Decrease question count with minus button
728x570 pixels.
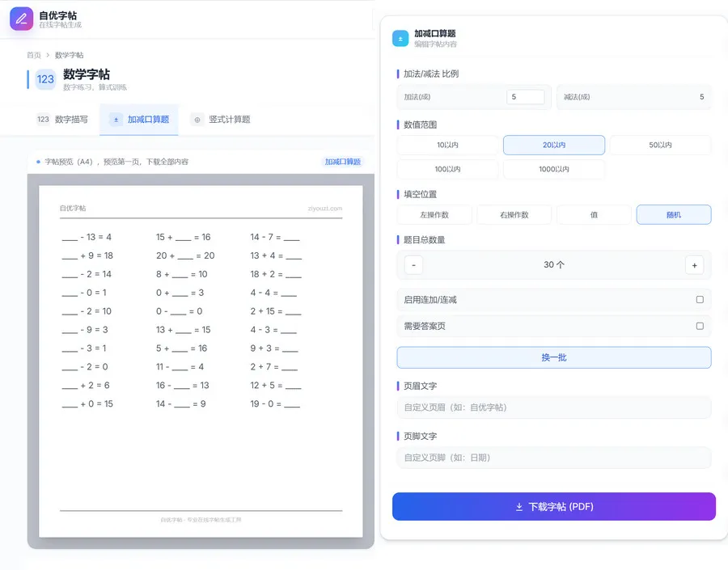coord(413,265)
